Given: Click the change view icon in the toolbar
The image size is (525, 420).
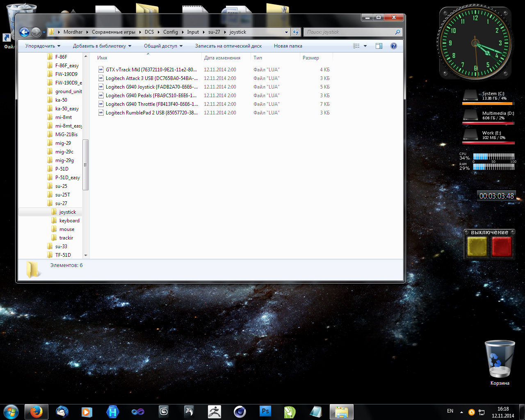Looking at the screenshot, I should tap(356, 46).
